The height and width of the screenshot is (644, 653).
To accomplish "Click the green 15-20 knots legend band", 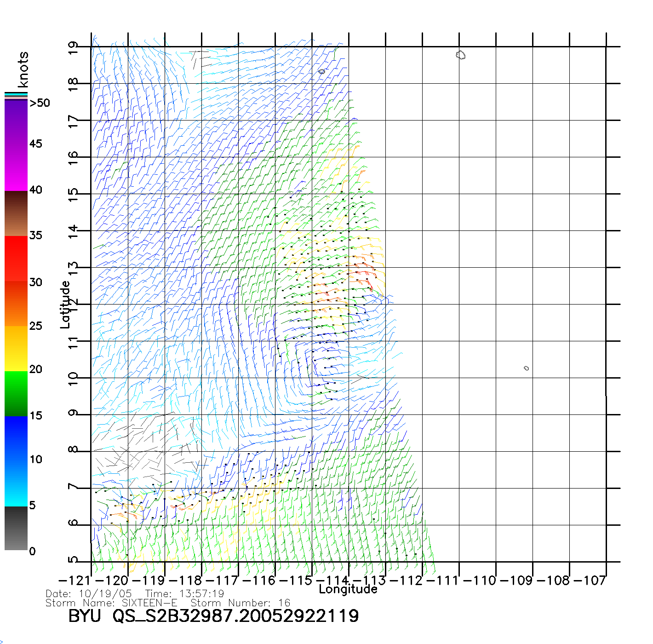I will coord(16,393).
